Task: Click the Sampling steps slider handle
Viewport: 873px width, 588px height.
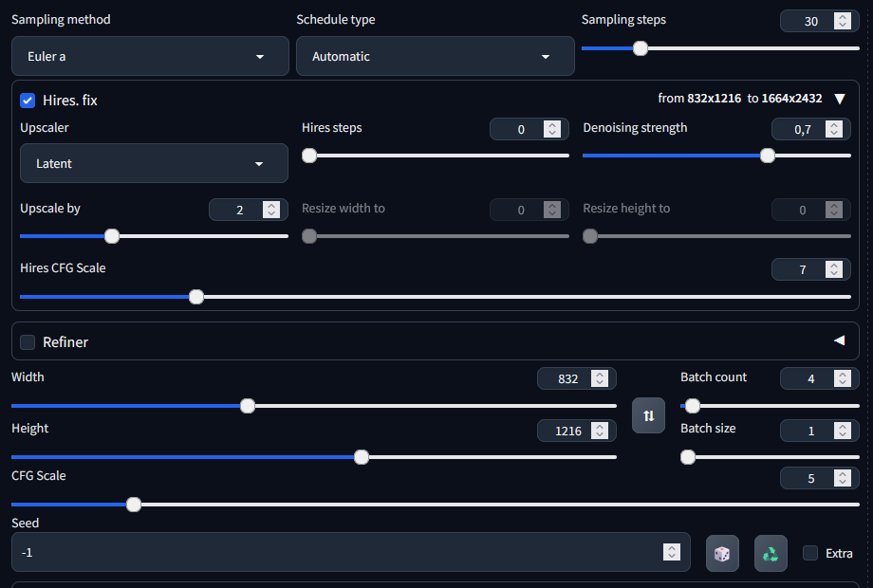Action: [x=641, y=48]
